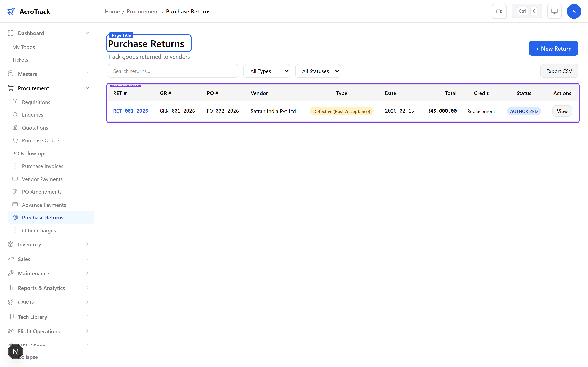This screenshot has height=367, width=588.
Task: Click the monitor icon in top bar
Action: tap(554, 11)
